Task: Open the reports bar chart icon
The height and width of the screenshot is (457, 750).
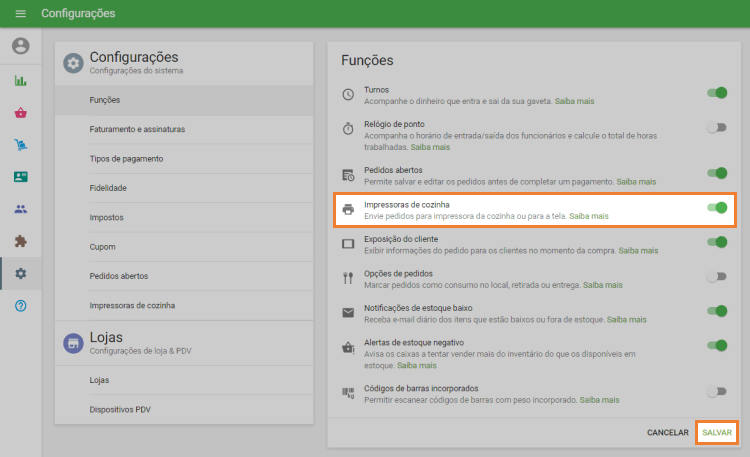Action: (21, 81)
